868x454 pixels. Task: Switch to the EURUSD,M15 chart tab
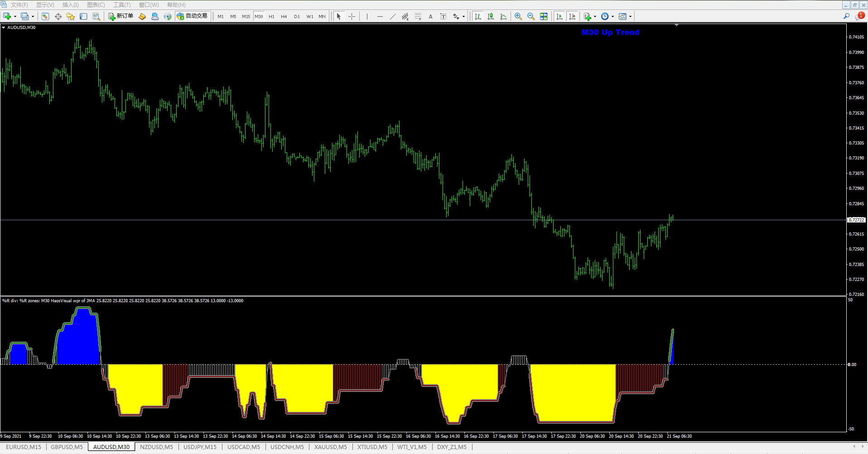24,447
